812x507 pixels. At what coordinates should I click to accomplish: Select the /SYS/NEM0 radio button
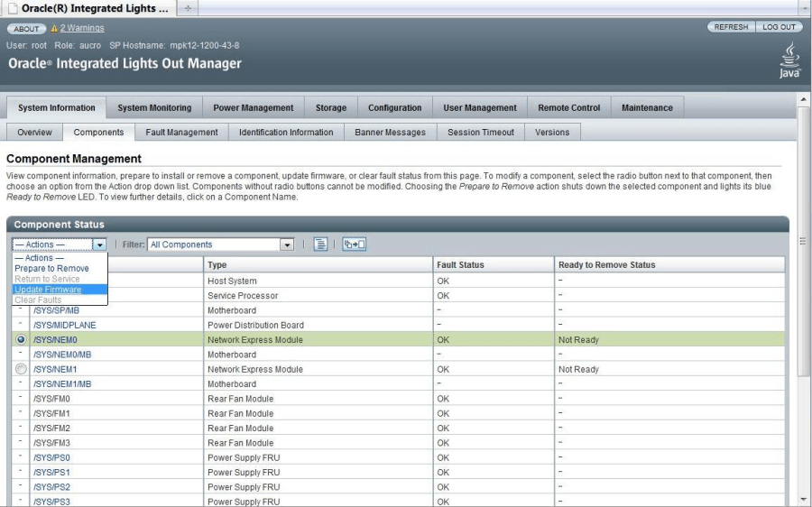click(x=21, y=340)
